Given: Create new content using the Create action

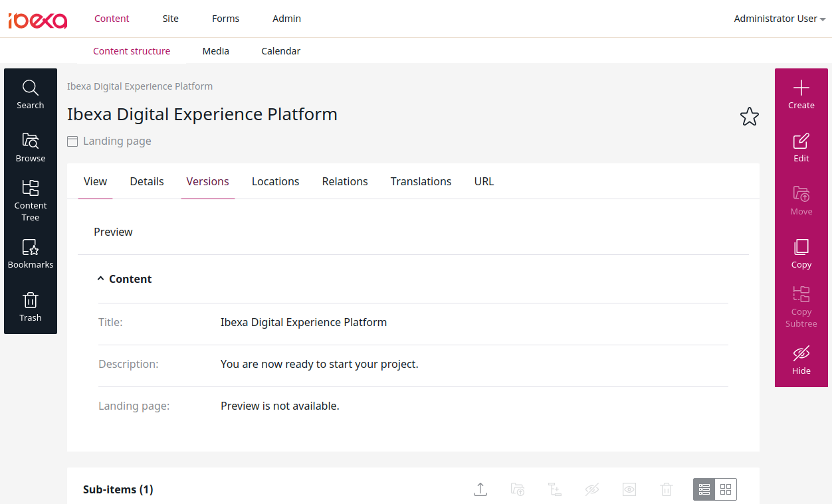Looking at the screenshot, I should [801, 93].
